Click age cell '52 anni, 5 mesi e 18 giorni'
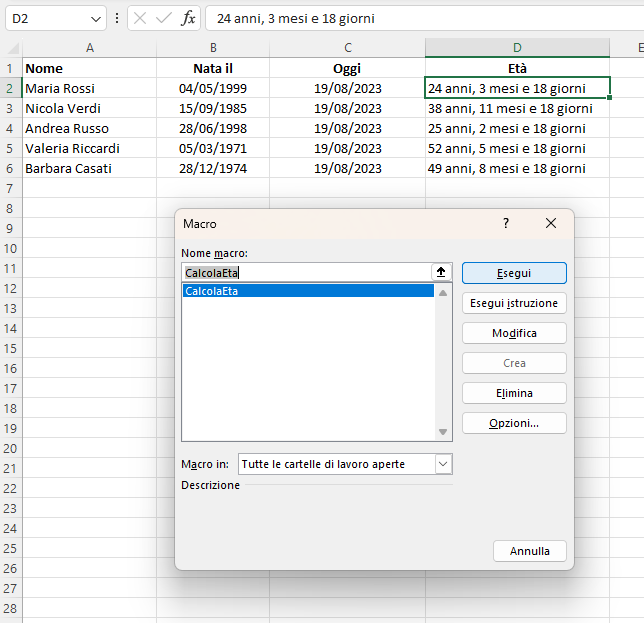 tap(518, 149)
